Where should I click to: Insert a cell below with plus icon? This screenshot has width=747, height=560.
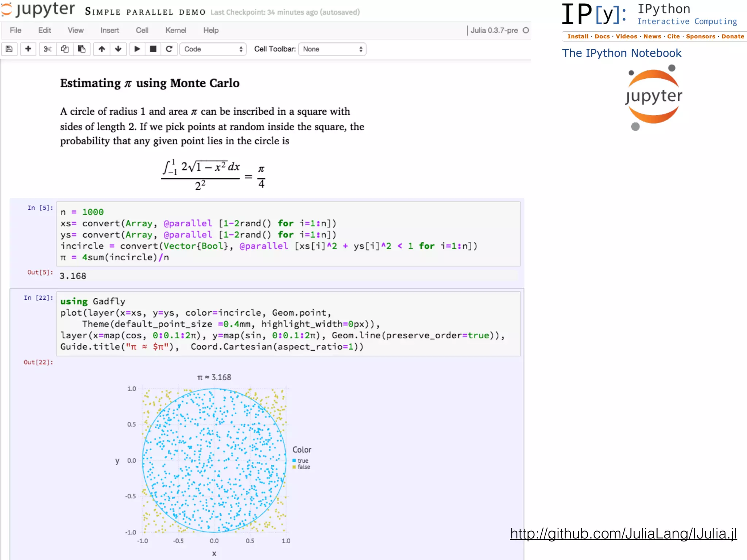coord(28,49)
